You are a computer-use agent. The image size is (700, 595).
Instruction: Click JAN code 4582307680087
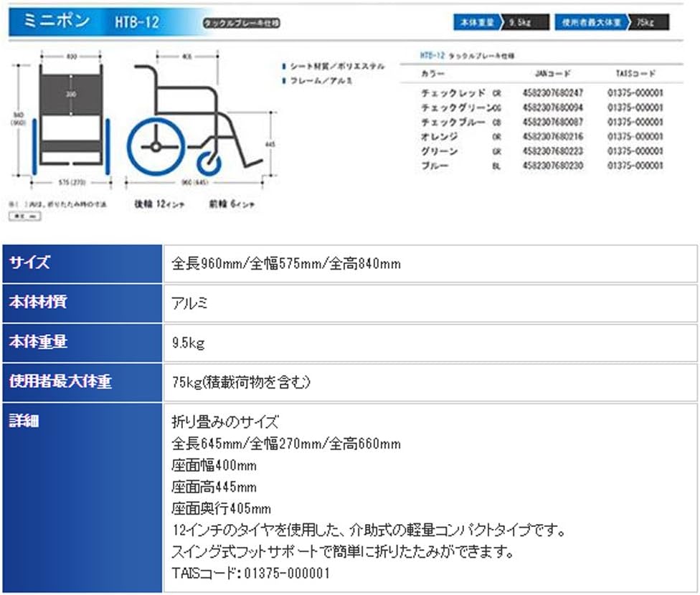click(x=553, y=123)
